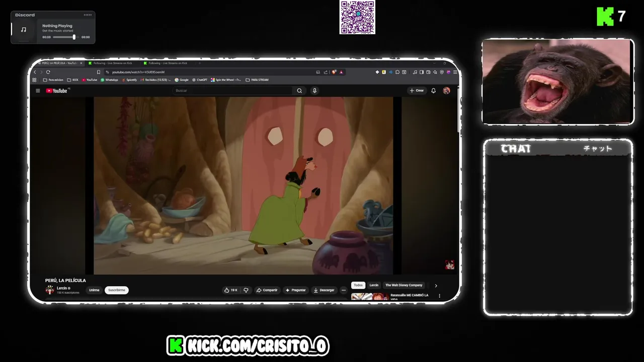The height and width of the screenshot is (362, 644).
Task: Open the Leo AI sparkle icon
Action: pyautogui.click(x=435, y=72)
